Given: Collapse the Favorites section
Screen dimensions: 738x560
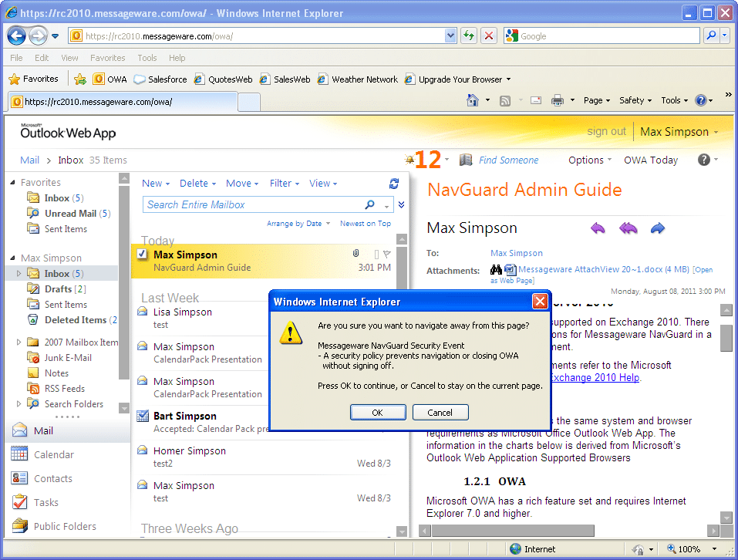Looking at the screenshot, I should (x=12, y=182).
